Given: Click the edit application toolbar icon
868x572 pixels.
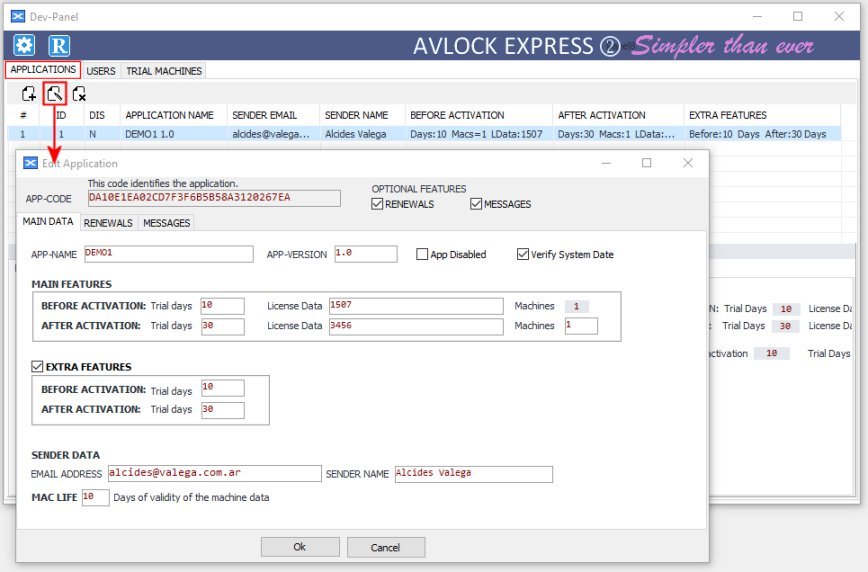Looking at the screenshot, I should click(x=54, y=94).
